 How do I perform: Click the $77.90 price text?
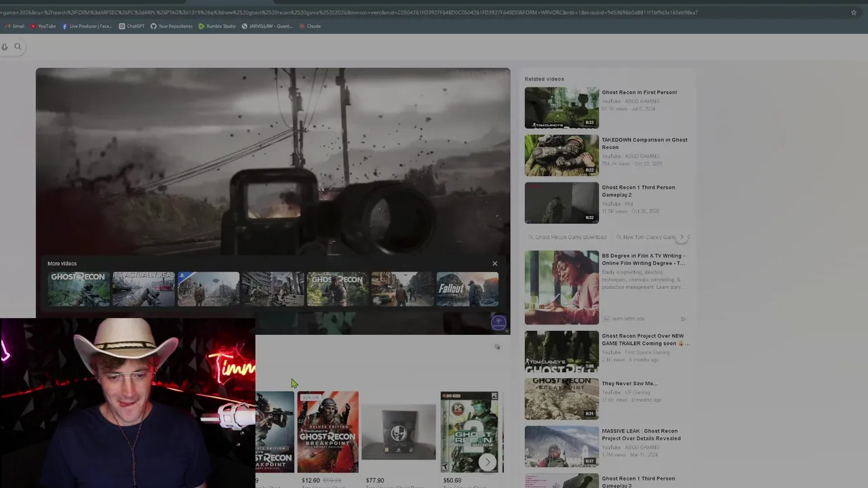(375, 481)
